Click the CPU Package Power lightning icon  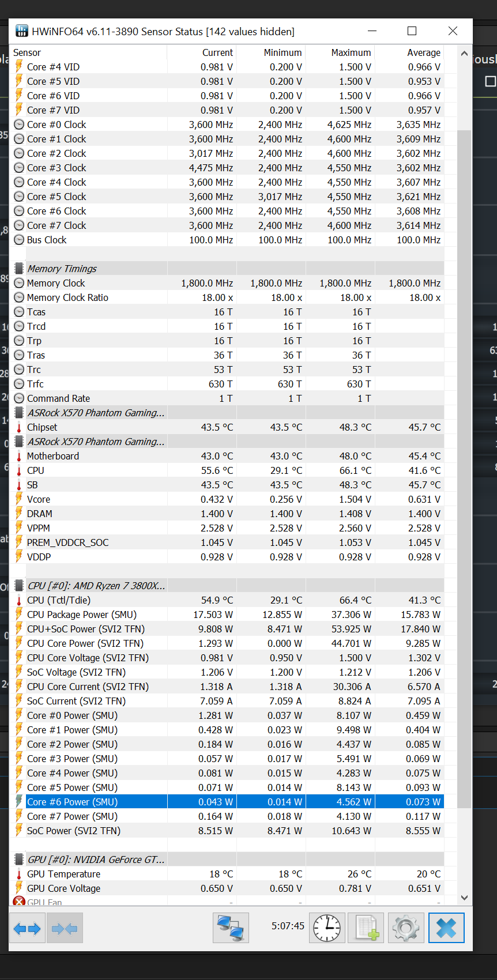point(19,615)
